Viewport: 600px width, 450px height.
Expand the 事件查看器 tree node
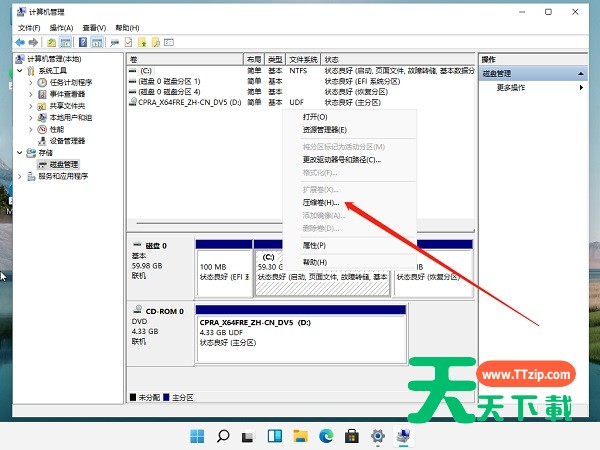click(x=31, y=94)
